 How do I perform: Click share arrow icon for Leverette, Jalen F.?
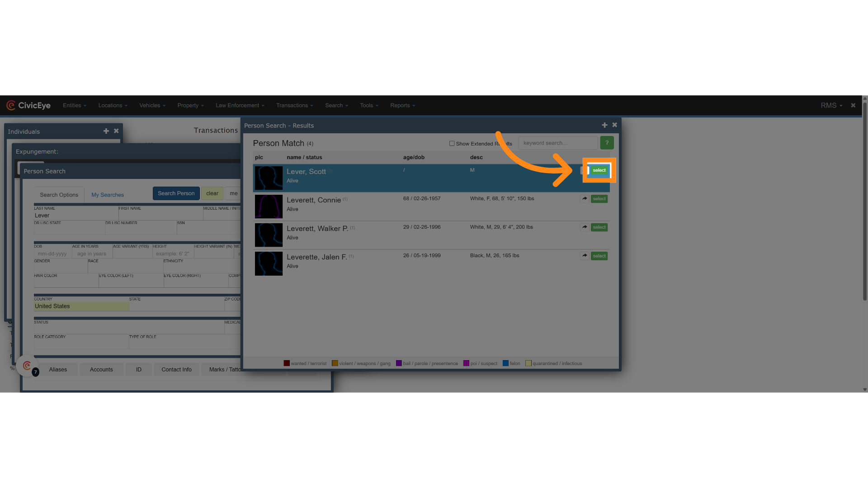(x=585, y=256)
